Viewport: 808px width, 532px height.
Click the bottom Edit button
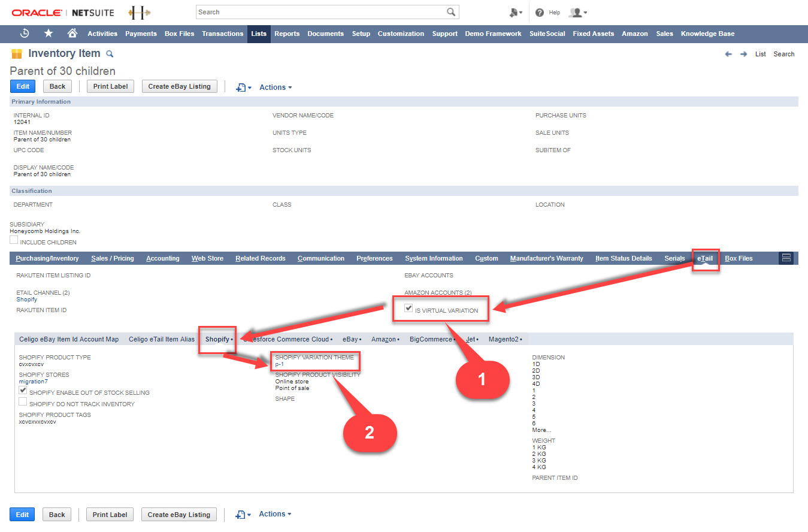[22, 515]
